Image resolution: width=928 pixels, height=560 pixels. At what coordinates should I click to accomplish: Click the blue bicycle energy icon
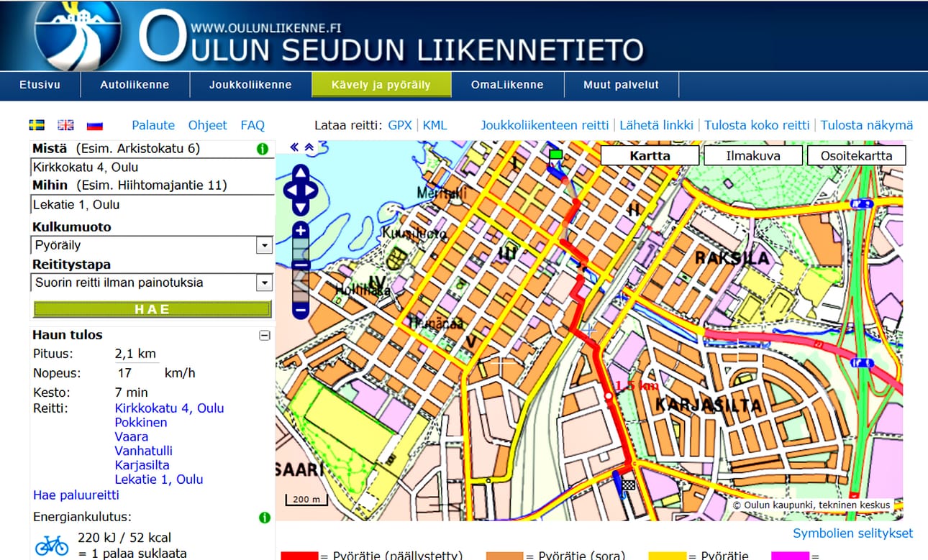point(52,544)
